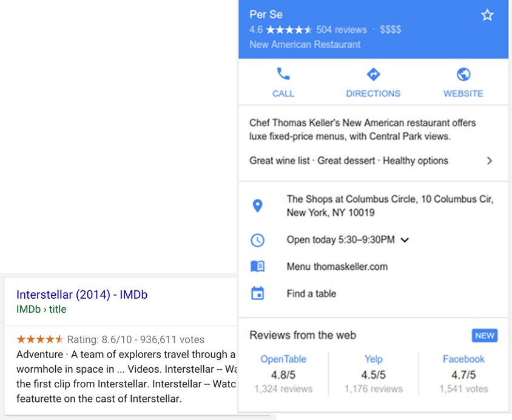Screen dimensions: 512x420
Task: Open the Facebook reviews link
Action: pyautogui.click(x=463, y=359)
